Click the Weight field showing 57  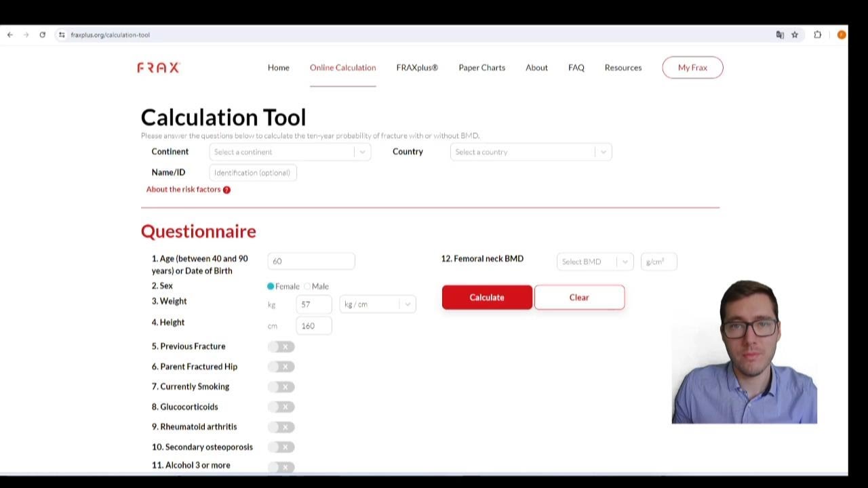[x=314, y=304]
